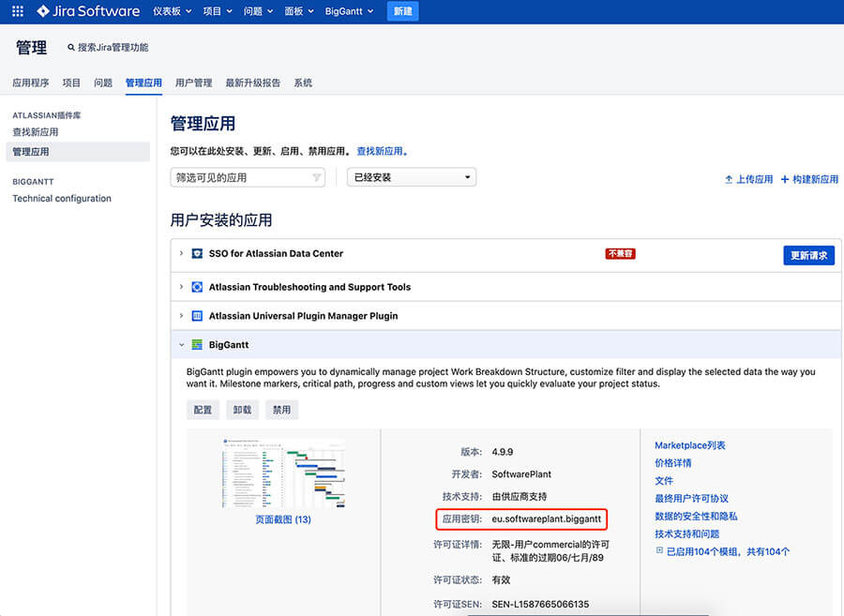
Task: Click the plus icon by 构建新应用
Action: [785, 179]
